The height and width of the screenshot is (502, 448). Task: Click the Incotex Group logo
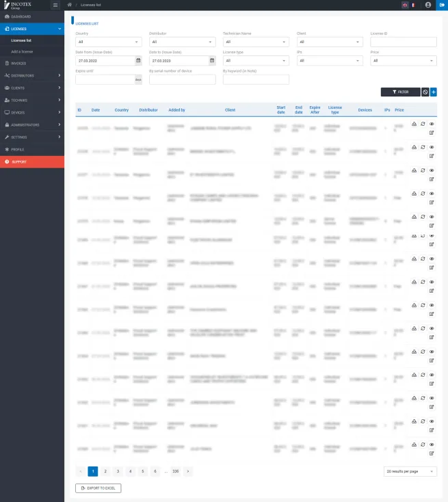point(18,5)
